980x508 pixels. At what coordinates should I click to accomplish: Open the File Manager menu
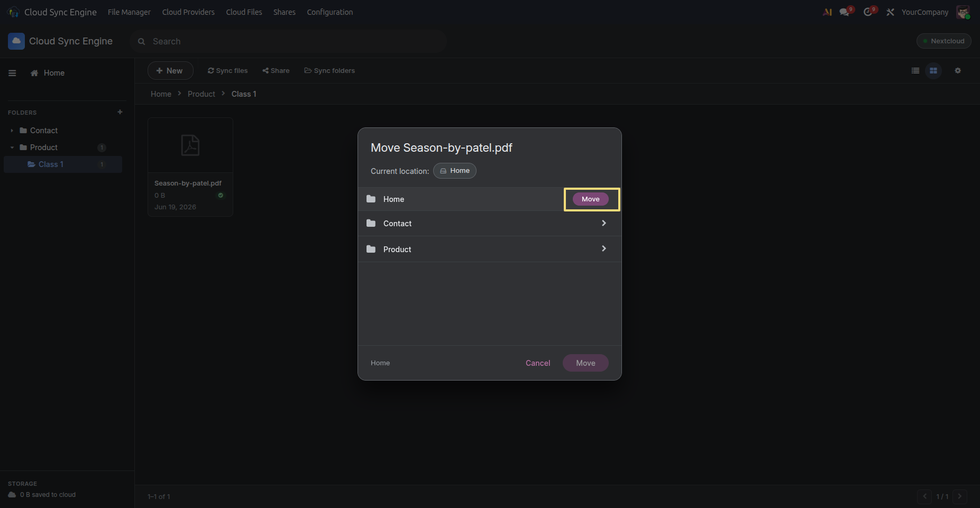[x=129, y=12]
